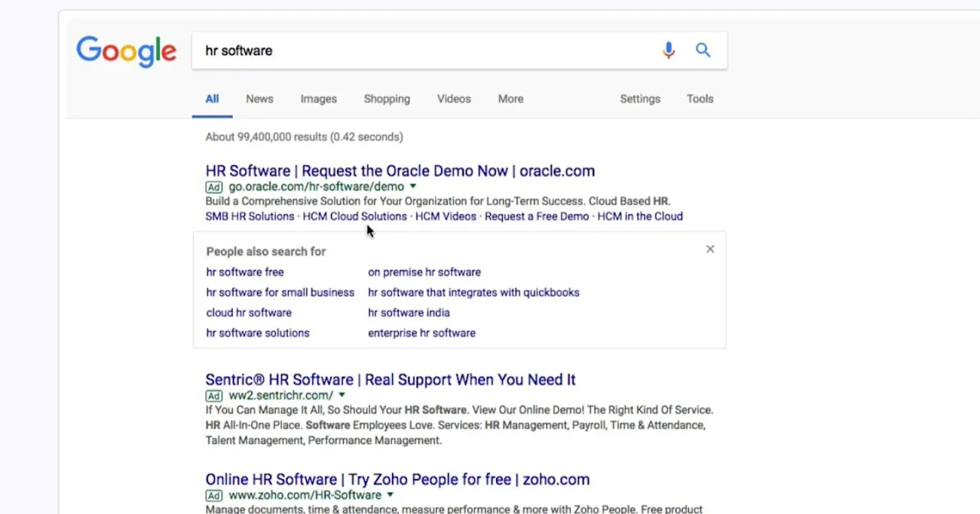
Task: Open the Oracle HR Software ad title
Action: pyautogui.click(x=400, y=171)
